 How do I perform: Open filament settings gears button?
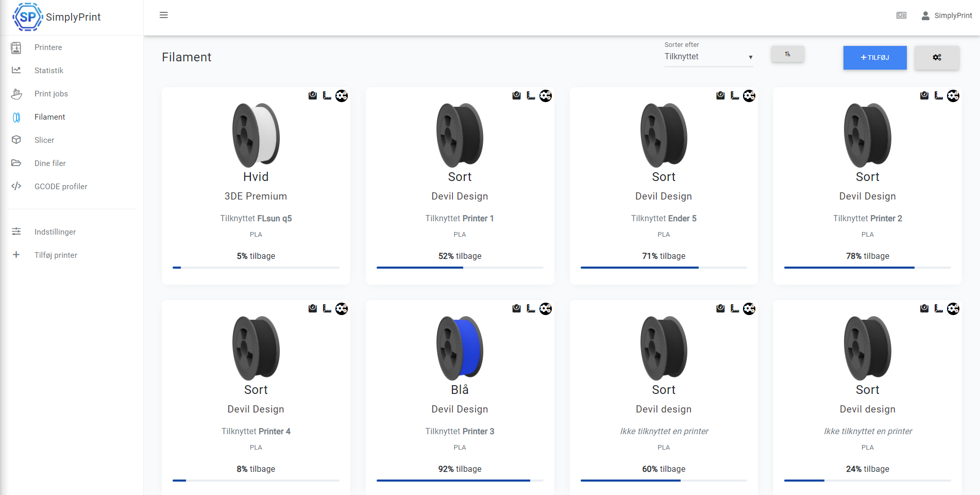(x=937, y=57)
